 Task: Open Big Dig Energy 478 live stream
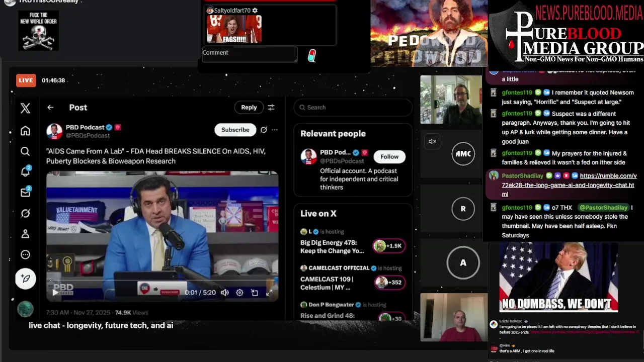pos(332,246)
